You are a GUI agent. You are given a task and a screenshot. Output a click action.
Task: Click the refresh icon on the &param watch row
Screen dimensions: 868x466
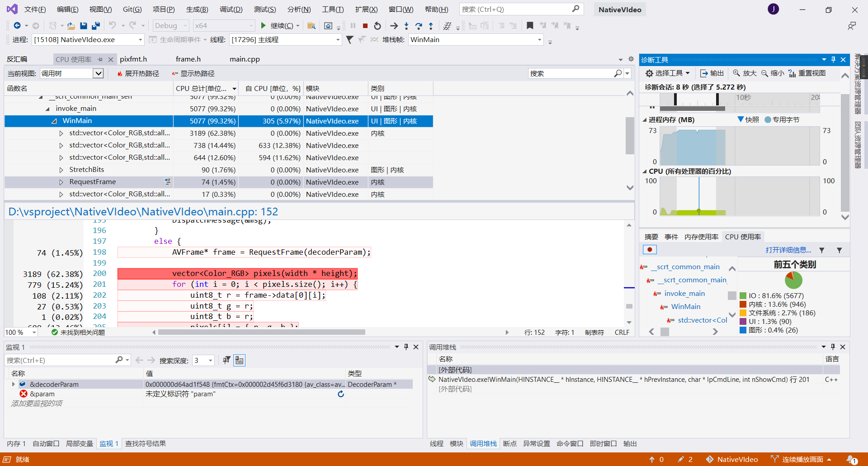pos(341,394)
